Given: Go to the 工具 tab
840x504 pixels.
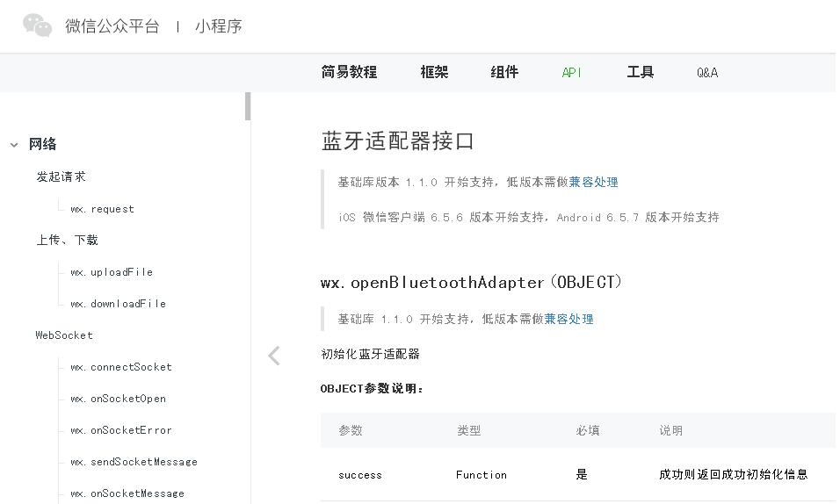Looking at the screenshot, I should (x=641, y=73).
